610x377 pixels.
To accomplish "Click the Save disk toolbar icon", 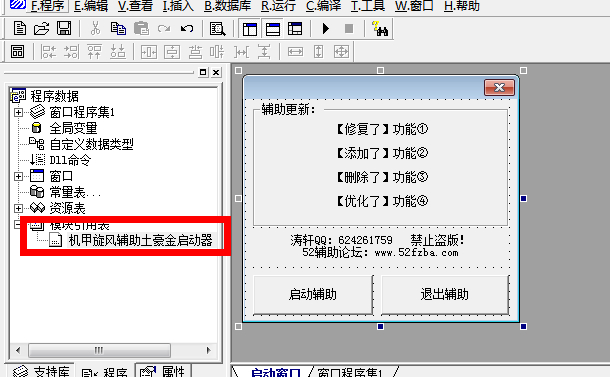I will click(64, 28).
